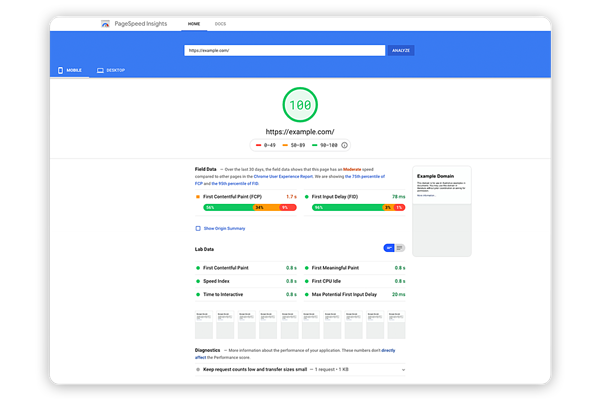Click the Max Potential First Input Delay label

click(x=344, y=295)
